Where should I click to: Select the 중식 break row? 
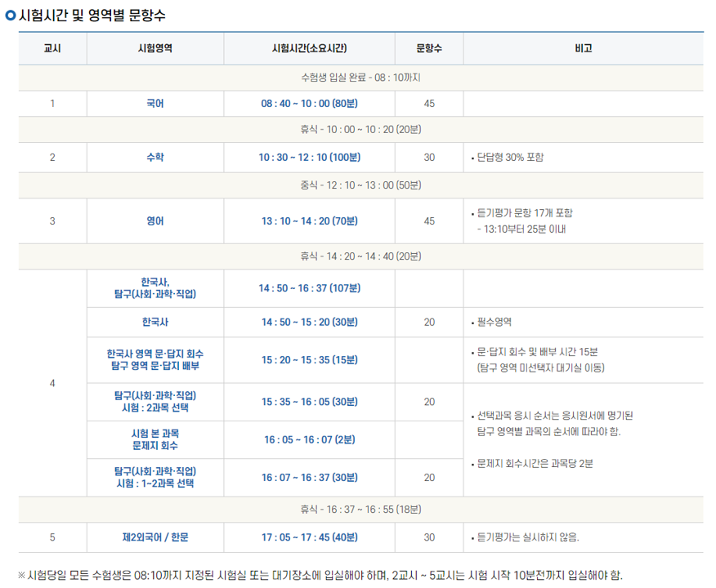tap(358, 185)
